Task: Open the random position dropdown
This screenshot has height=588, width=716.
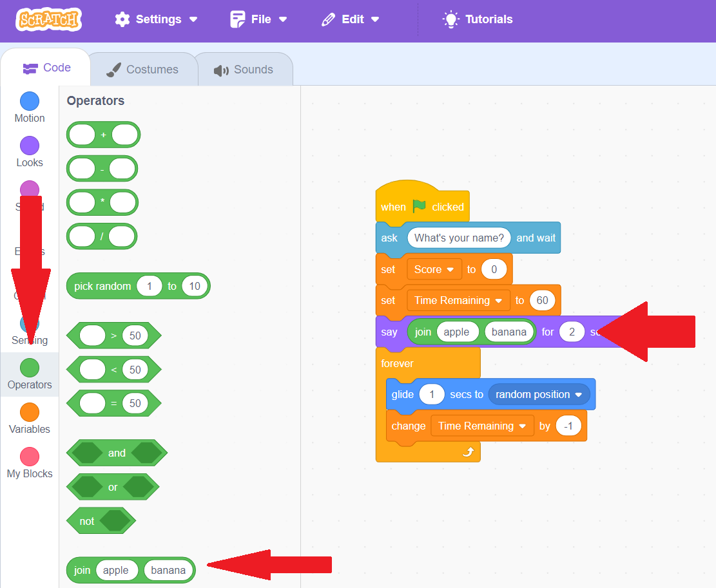Action: point(539,395)
